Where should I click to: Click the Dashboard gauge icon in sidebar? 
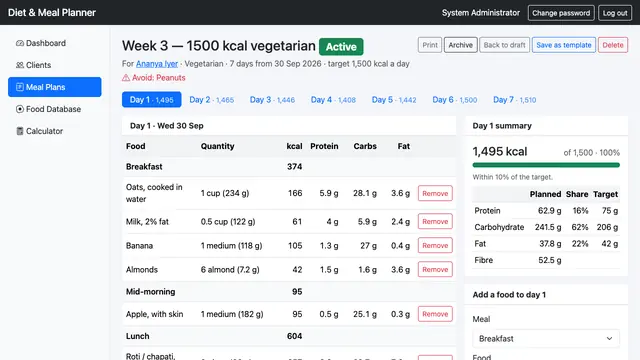point(20,43)
